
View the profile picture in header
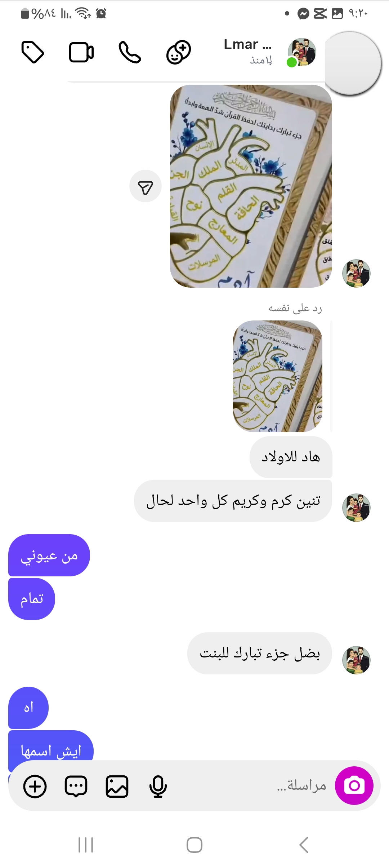point(302,52)
